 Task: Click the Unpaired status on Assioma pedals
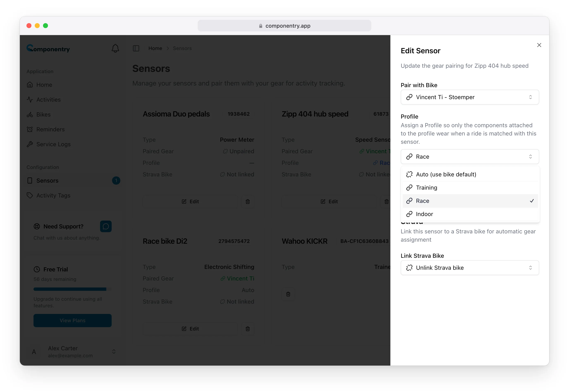click(238, 151)
